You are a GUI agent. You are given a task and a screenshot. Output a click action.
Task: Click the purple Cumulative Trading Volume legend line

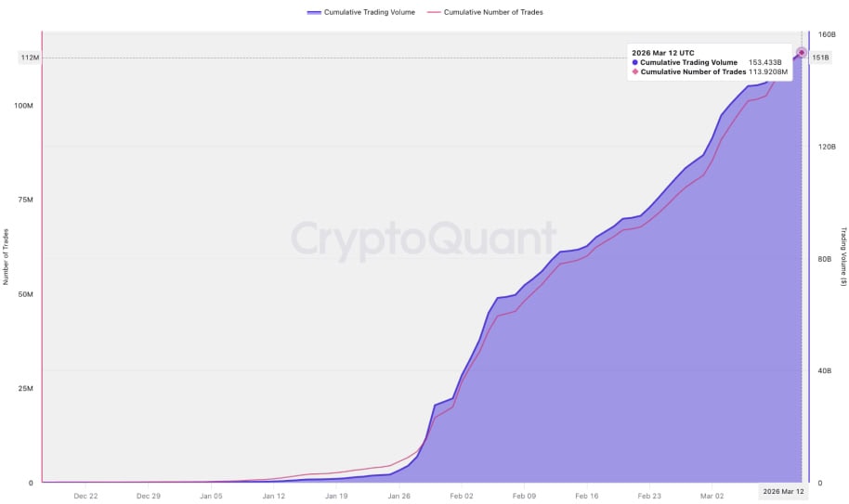point(313,12)
